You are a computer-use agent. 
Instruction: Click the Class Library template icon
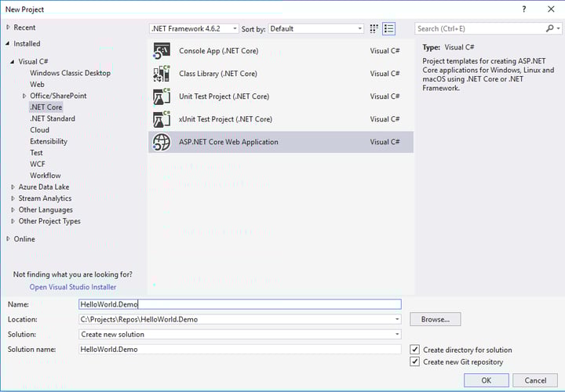[162, 74]
